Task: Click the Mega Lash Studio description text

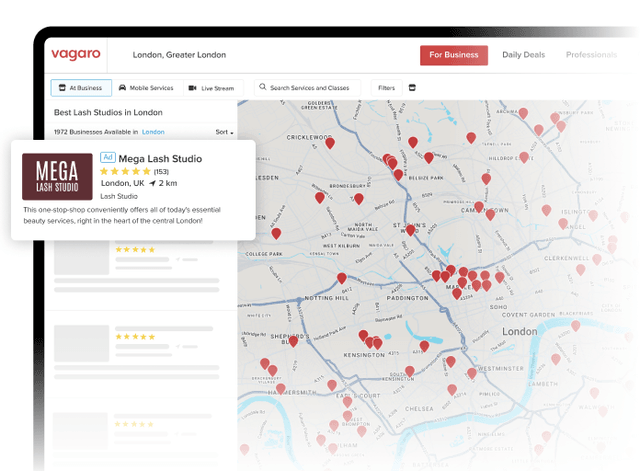Action: (x=122, y=215)
